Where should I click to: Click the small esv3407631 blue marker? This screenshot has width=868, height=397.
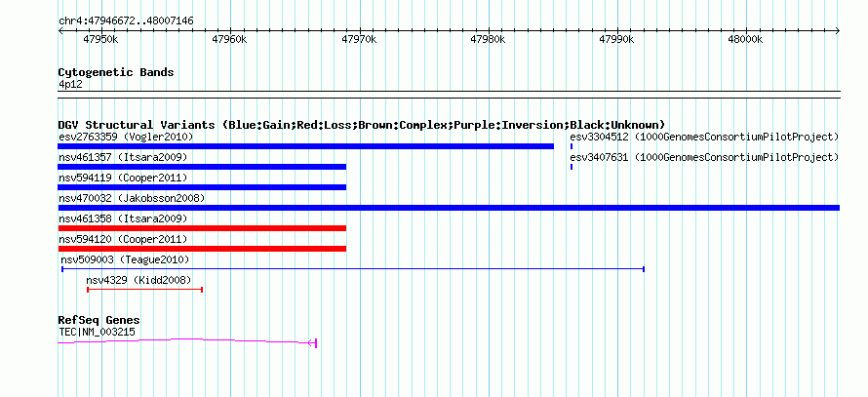pos(572,167)
